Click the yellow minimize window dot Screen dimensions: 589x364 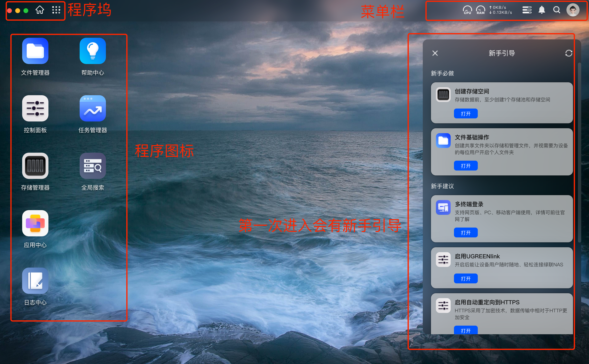[18, 11]
